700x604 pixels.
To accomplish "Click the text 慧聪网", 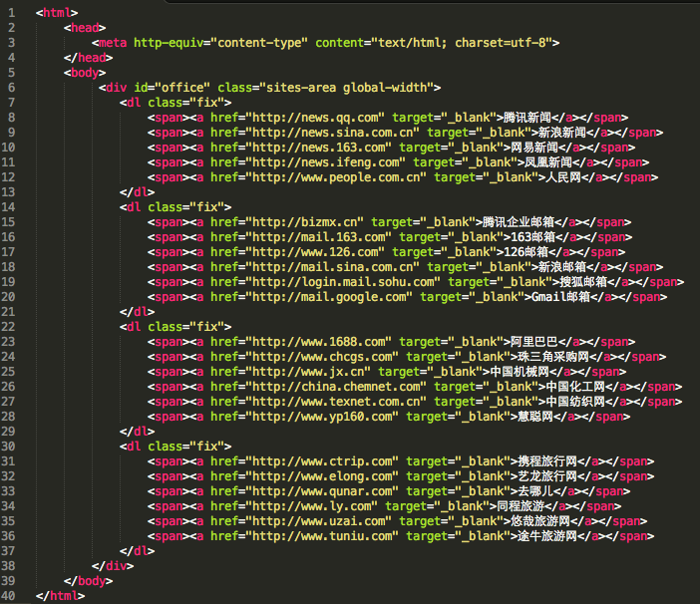I will click(x=535, y=417).
